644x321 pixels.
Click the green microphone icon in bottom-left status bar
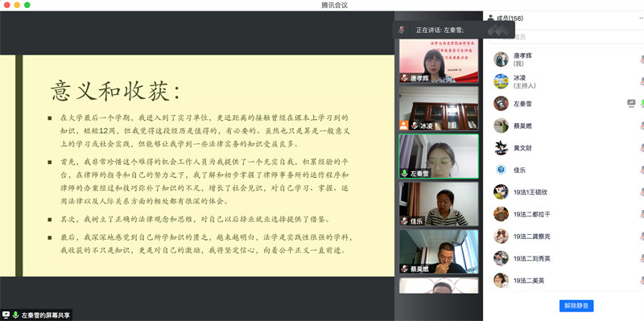15,315
